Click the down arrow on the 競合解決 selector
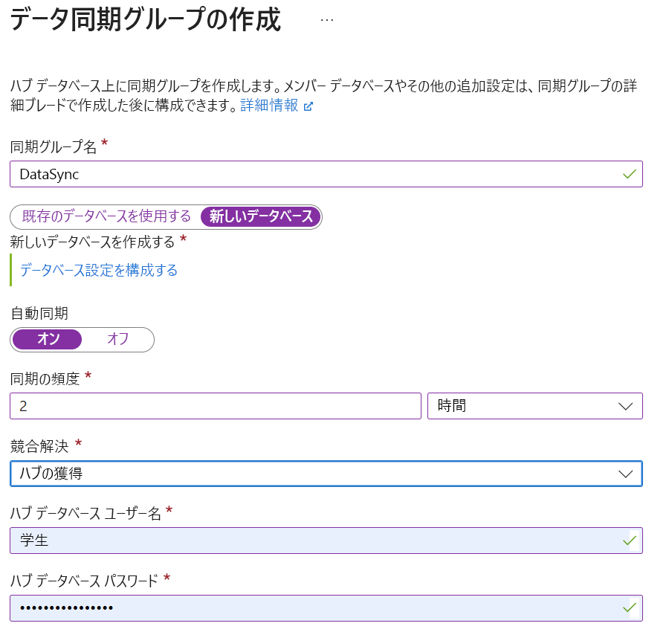Viewport: 672px width, 629px height. point(627,474)
